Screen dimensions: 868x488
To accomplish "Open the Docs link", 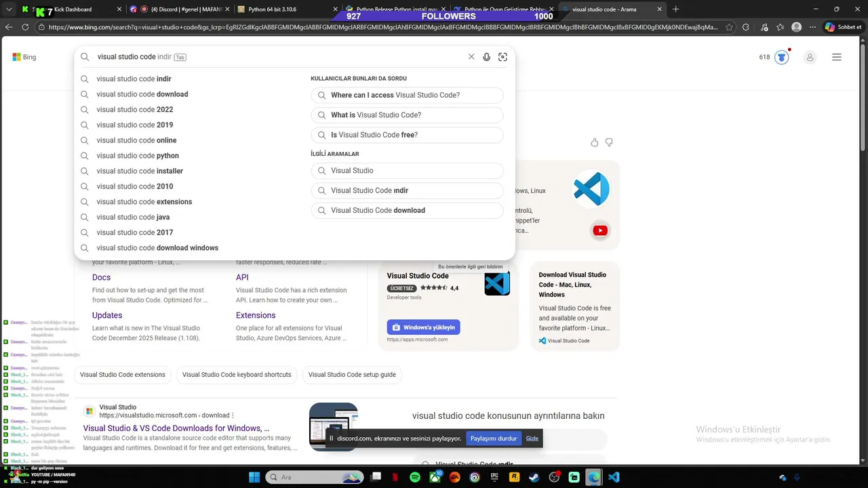I will coord(101,277).
